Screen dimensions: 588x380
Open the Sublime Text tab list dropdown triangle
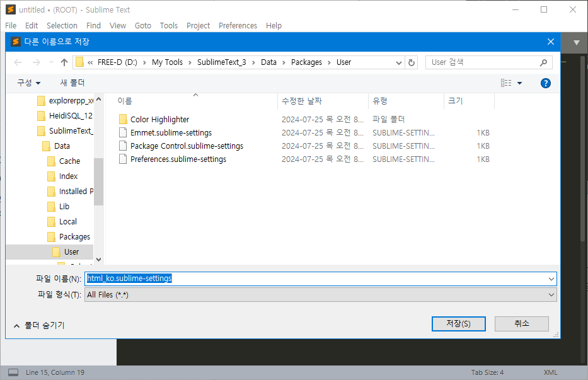tap(577, 42)
